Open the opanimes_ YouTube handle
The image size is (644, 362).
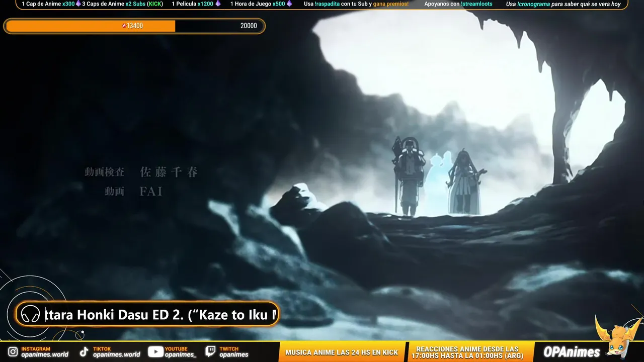click(x=181, y=354)
